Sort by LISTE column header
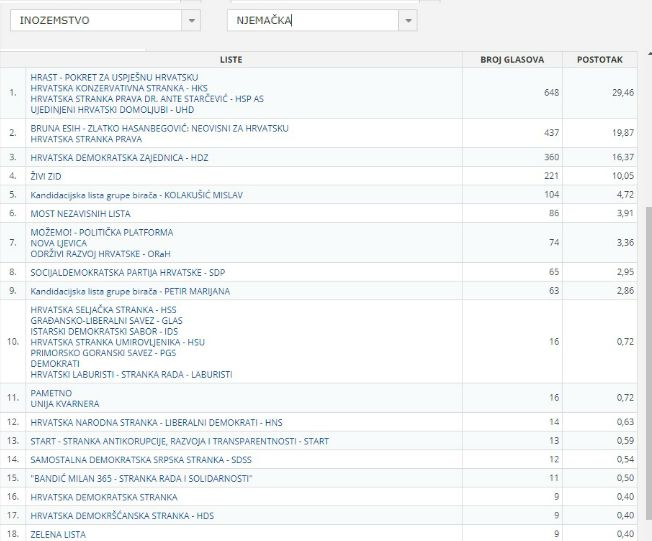 [231, 59]
